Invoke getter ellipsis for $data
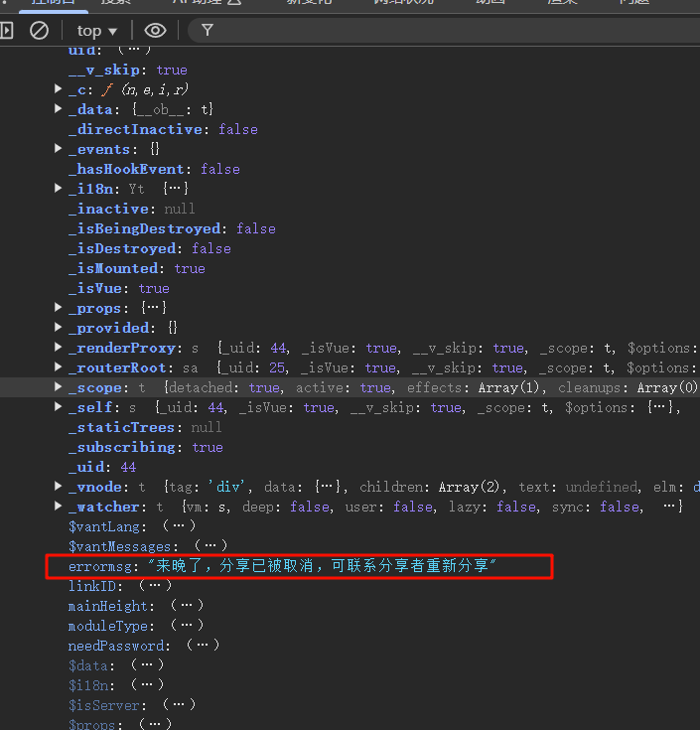Image resolution: width=700 pixels, height=730 pixels. coord(147,664)
